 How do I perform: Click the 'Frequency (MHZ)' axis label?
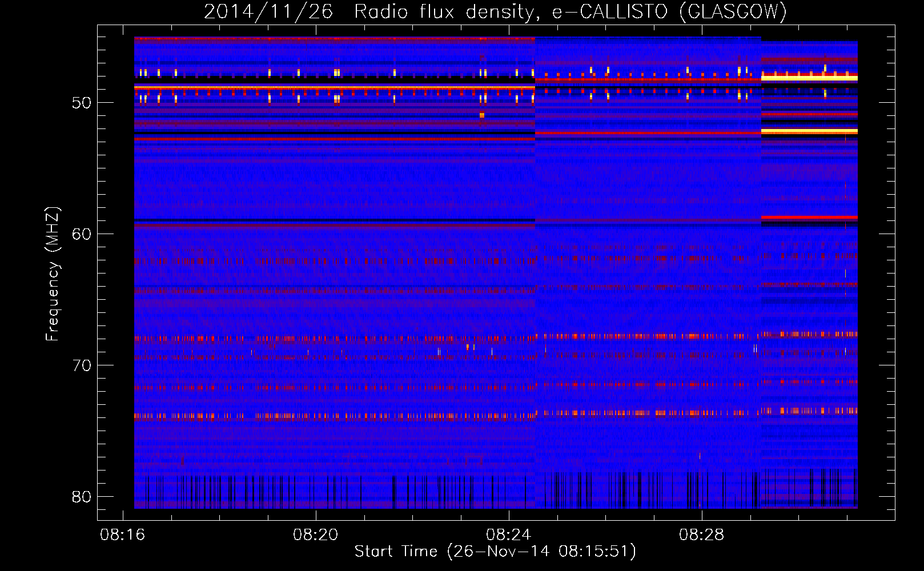pos(52,274)
